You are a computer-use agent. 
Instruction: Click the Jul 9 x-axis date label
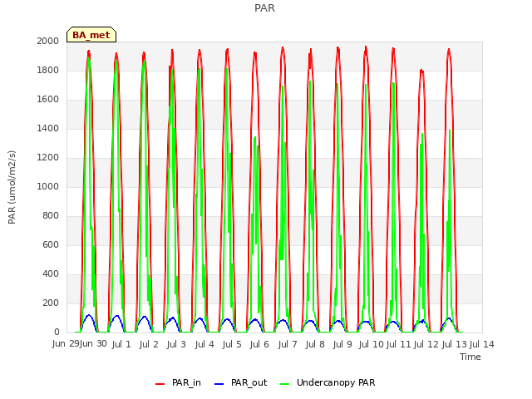pyautogui.click(x=342, y=344)
